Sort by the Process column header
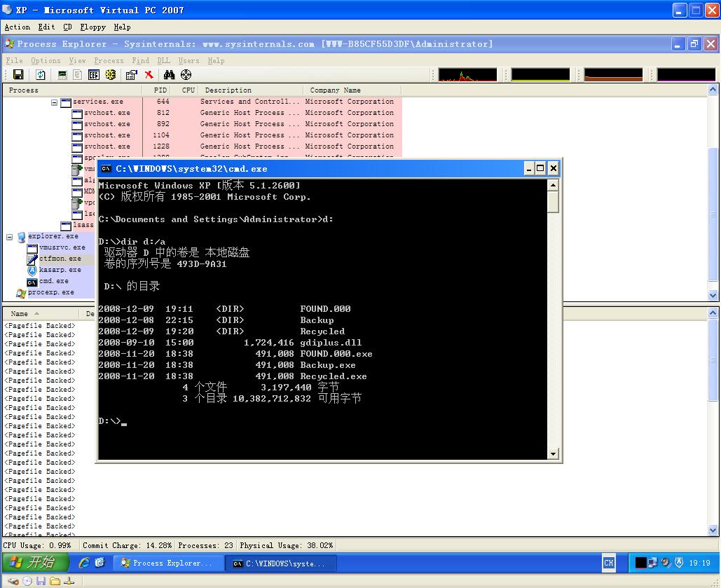Screen dimensions: 721x588 pos(72,90)
